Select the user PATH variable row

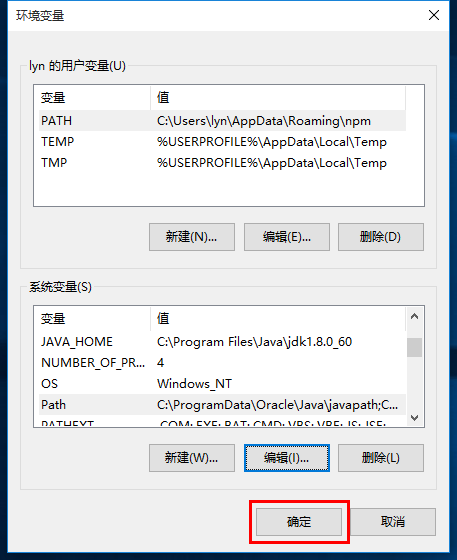222,121
